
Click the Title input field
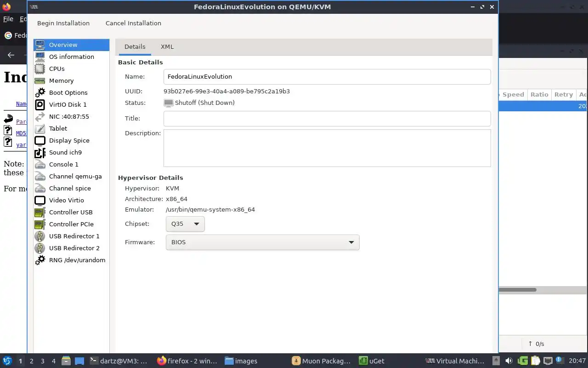pos(327,118)
